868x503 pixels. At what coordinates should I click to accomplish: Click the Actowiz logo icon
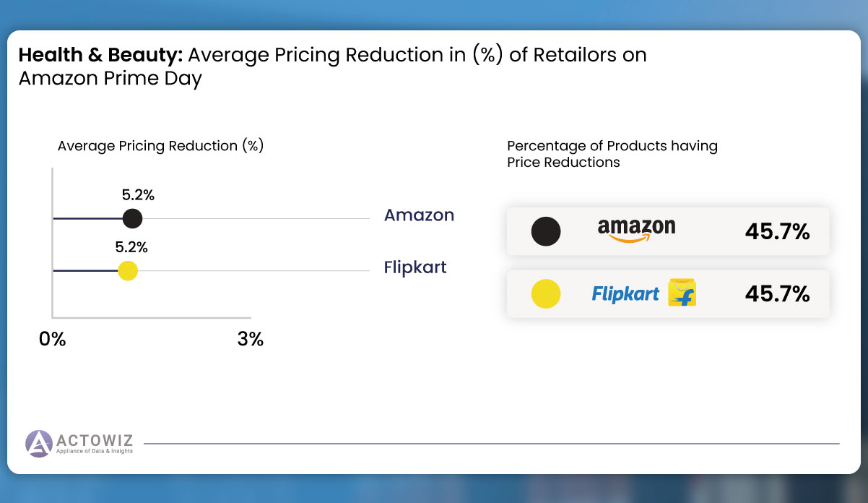click(x=38, y=444)
